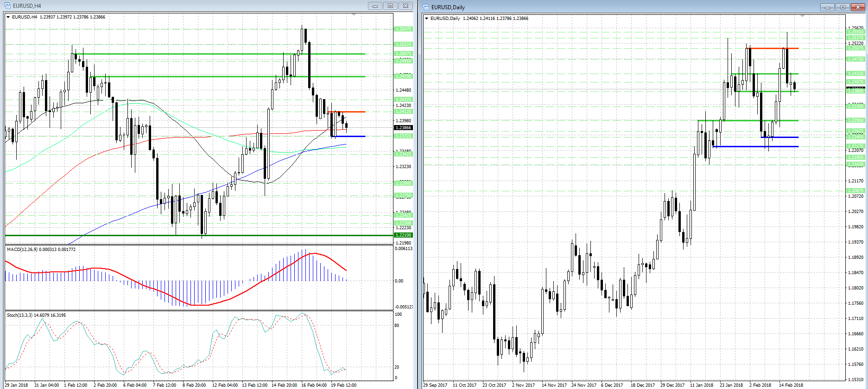Maximize the EURUSD,Daily chart window
The height and width of the screenshot is (389, 868).
(x=843, y=7)
